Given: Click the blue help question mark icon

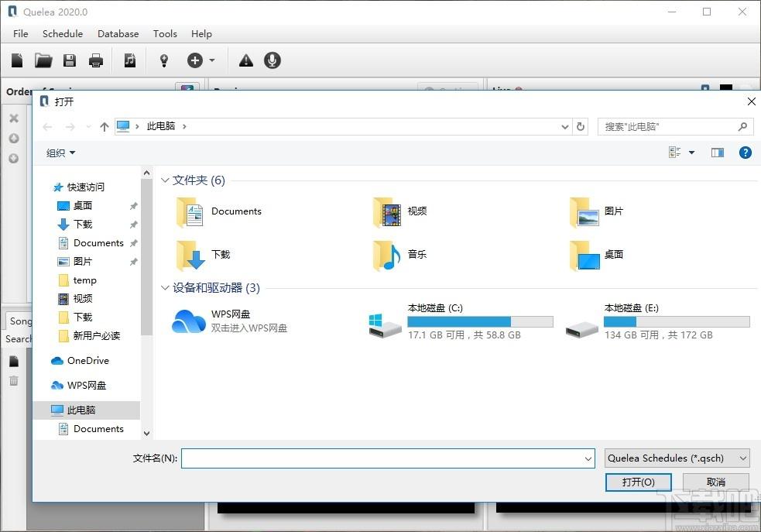Looking at the screenshot, I should click(745, 153).
